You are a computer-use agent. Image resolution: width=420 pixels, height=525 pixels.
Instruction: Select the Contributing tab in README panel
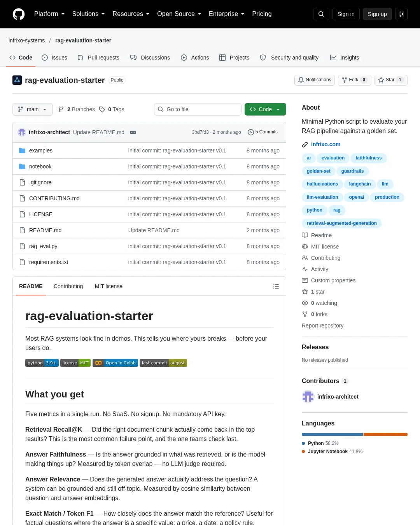pyautogui.click(x=68, y=286)
